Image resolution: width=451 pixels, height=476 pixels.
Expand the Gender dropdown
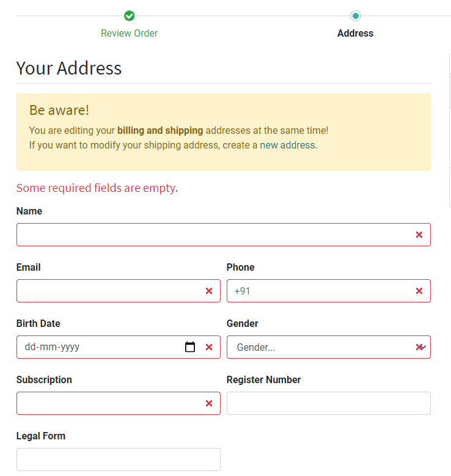pyautogui.click(x=329, y=347)
